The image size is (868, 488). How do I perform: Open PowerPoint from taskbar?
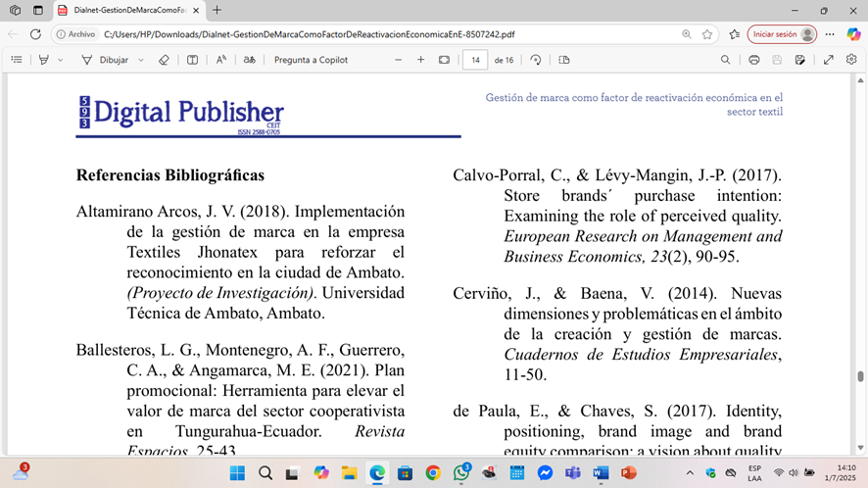point(628,473)
